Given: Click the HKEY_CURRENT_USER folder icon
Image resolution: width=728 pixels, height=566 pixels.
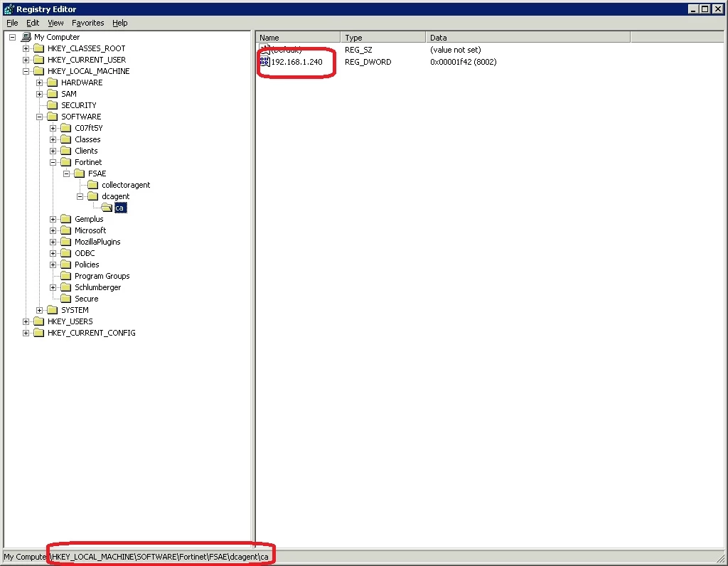Looking at the screenshot, I should point(39,60).
